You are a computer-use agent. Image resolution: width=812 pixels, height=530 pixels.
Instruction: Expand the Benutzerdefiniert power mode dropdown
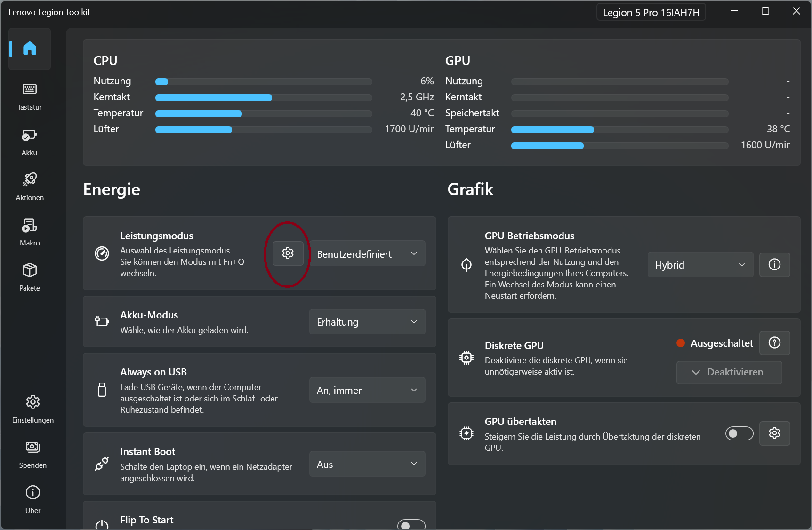point(367,253)
